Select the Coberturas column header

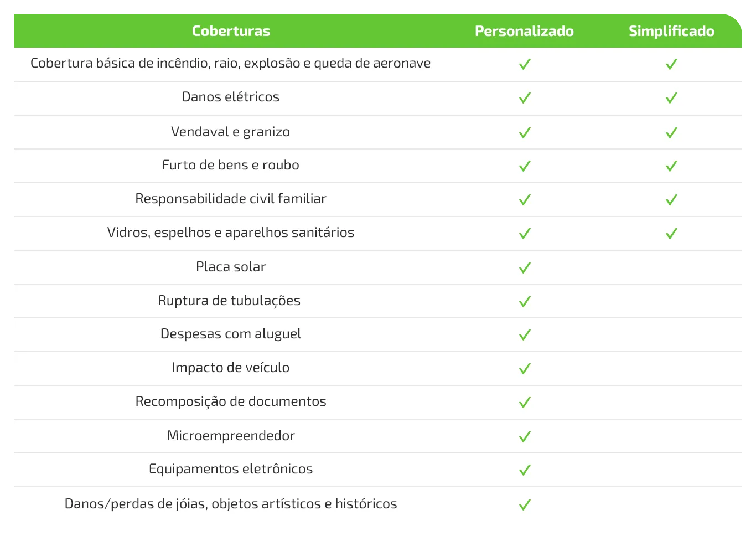231,31
